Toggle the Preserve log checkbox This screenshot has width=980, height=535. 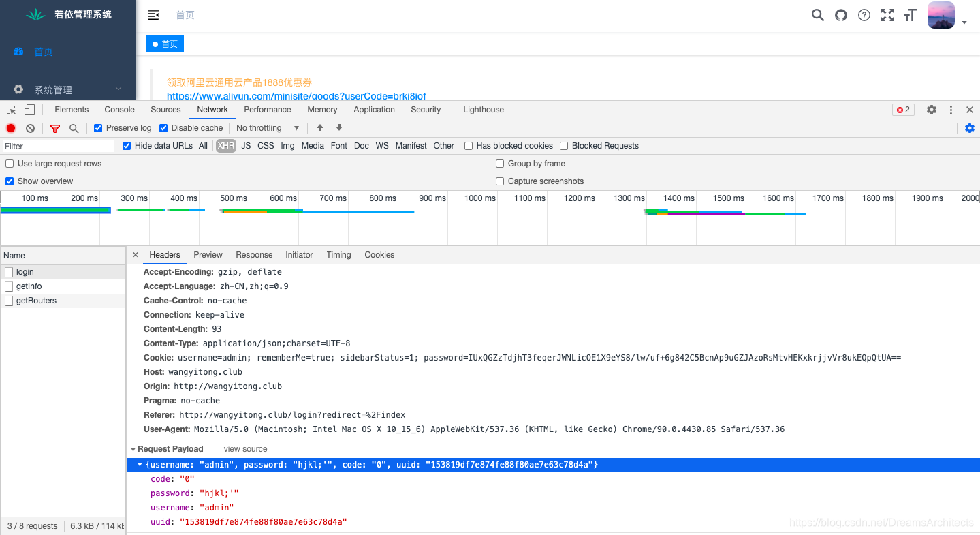coord(98,128)
